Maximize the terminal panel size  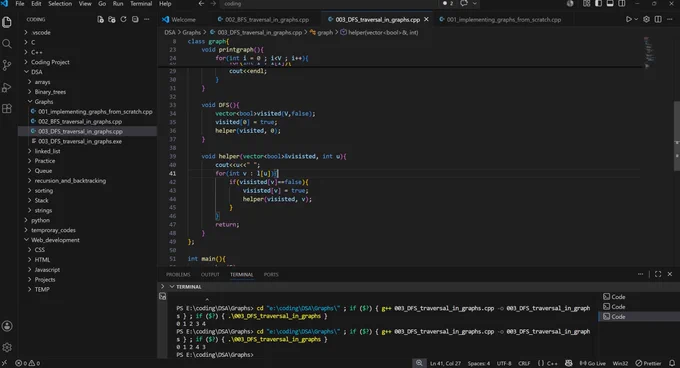click(658, 274)
